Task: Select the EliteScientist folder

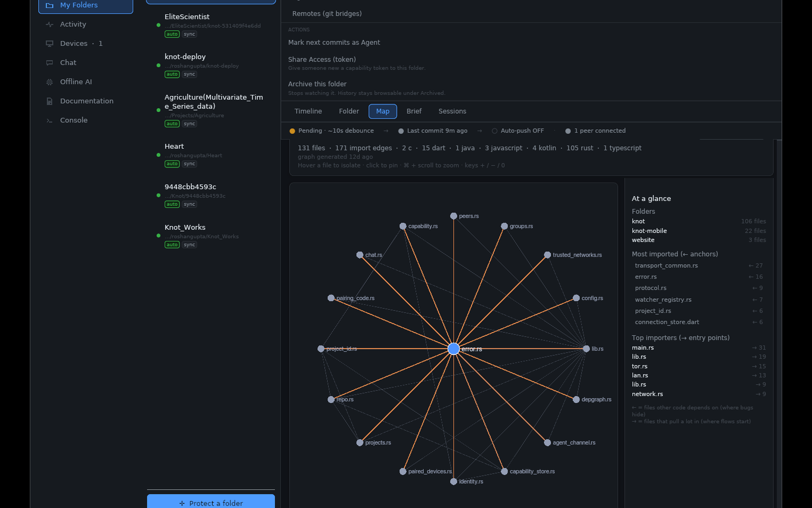Action: click(211, 25)
